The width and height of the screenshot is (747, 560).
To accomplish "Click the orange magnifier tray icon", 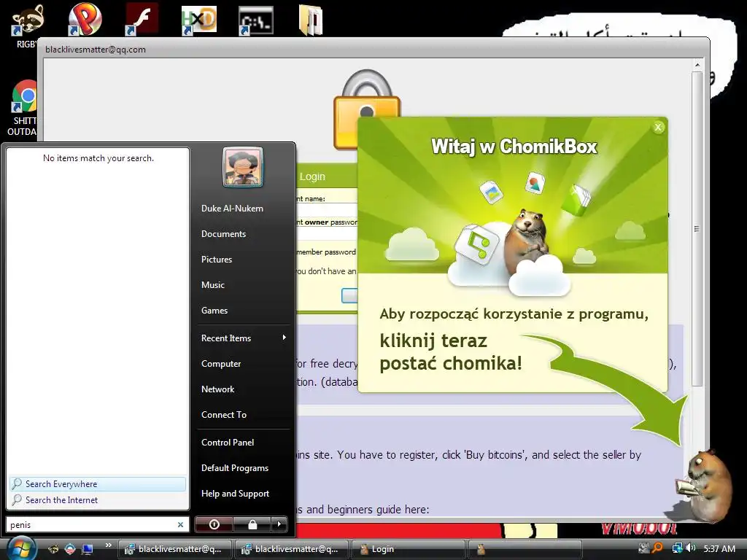I will pos(657,548).
